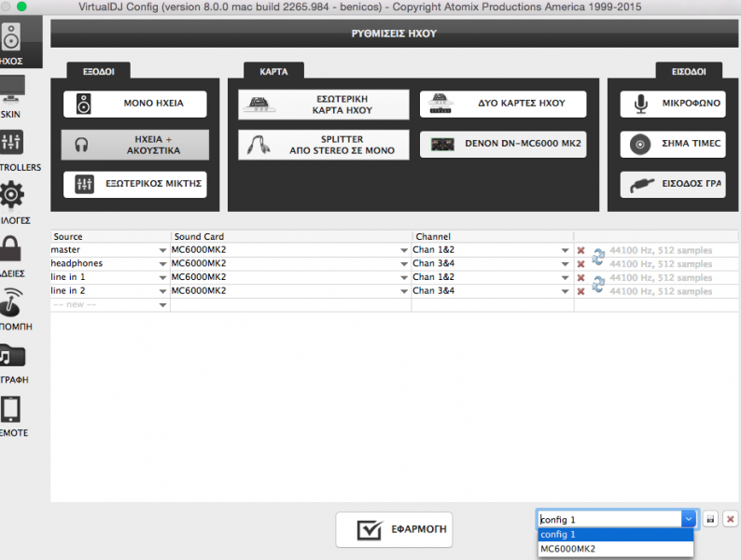
Task: Open Channel dropdown for master row
Action: click(565, 250)
